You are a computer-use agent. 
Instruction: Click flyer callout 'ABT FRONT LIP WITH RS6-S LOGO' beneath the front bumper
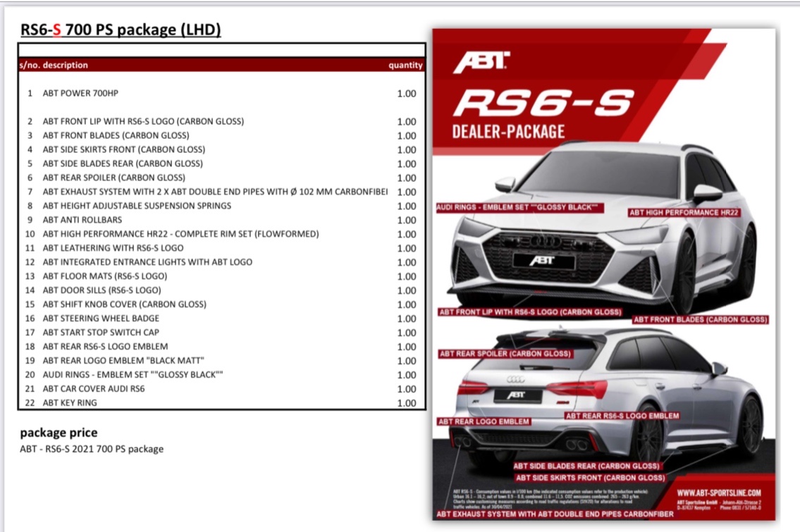tap(530, 312)
